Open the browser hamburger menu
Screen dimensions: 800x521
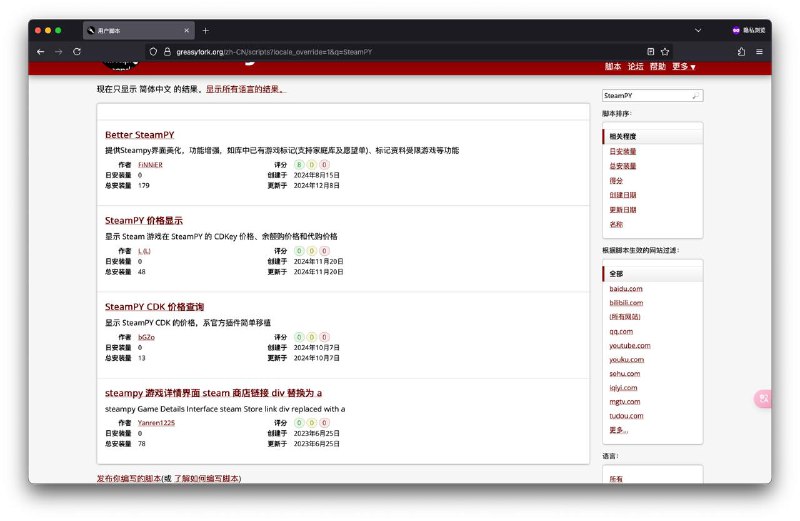[760, 51]
